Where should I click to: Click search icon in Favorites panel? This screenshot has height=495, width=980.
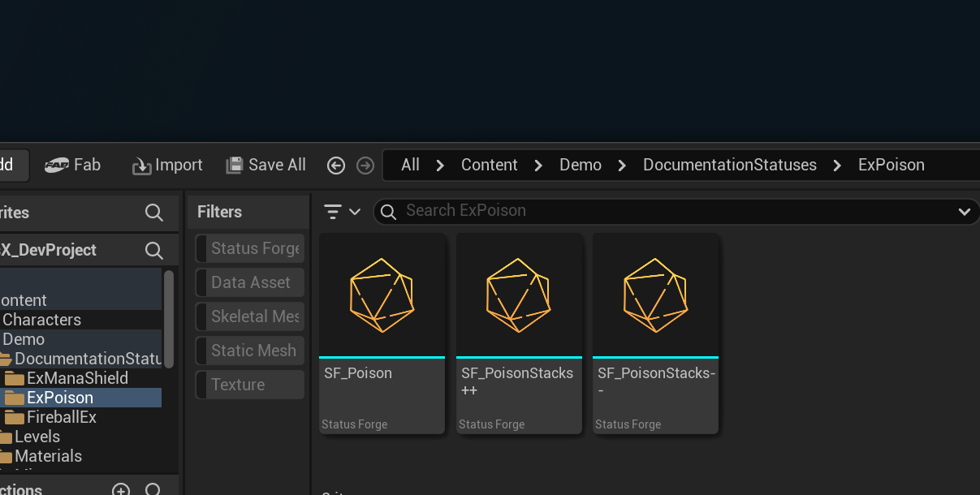[153, 213]
